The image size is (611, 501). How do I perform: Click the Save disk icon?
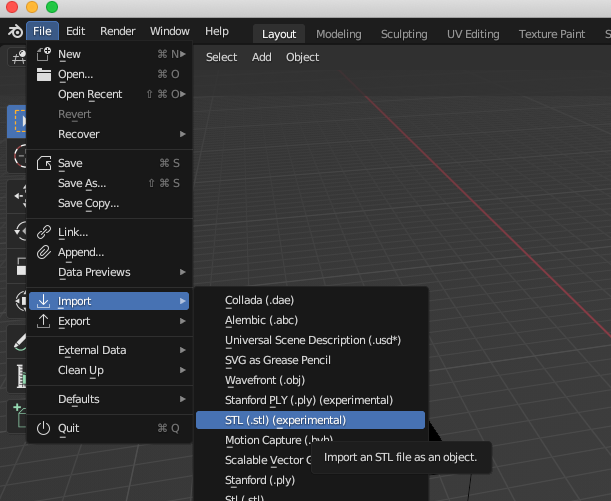(x=44, y=163)
